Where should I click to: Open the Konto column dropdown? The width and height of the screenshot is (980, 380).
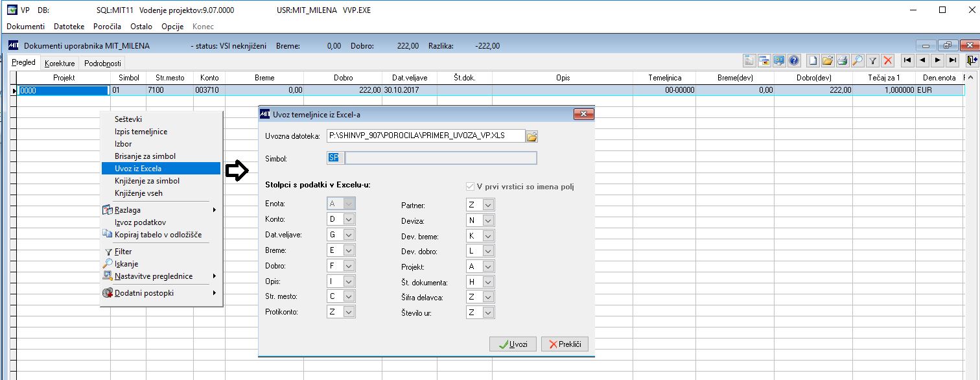point(349,219)
